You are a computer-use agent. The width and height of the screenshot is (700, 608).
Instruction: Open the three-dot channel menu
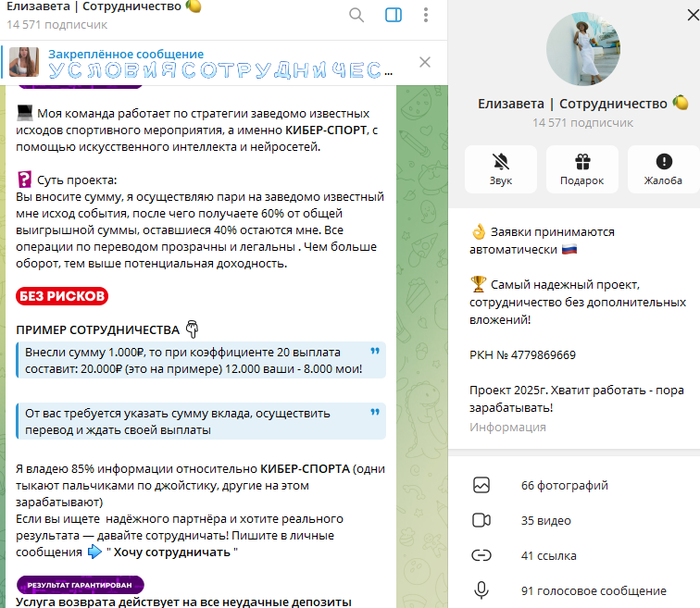[426, 15]
